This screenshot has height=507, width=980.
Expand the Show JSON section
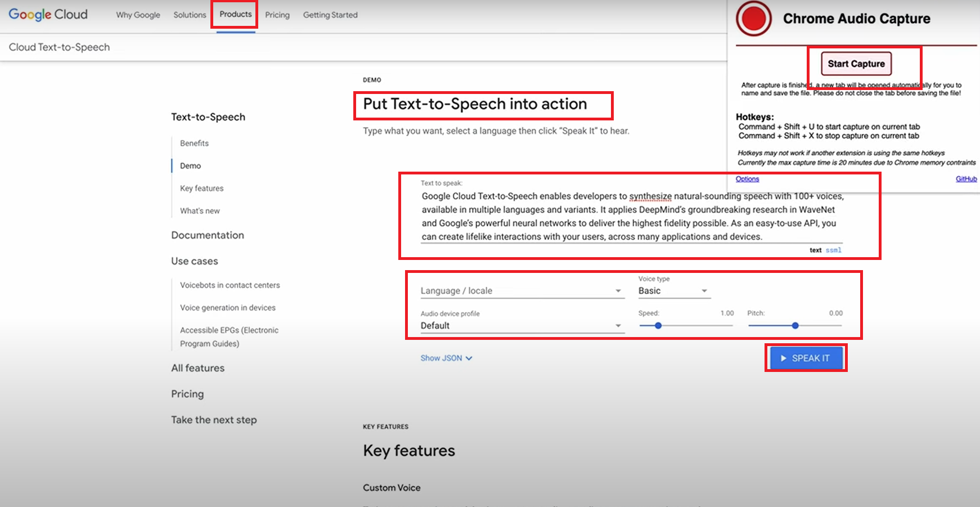pos(446,358)
